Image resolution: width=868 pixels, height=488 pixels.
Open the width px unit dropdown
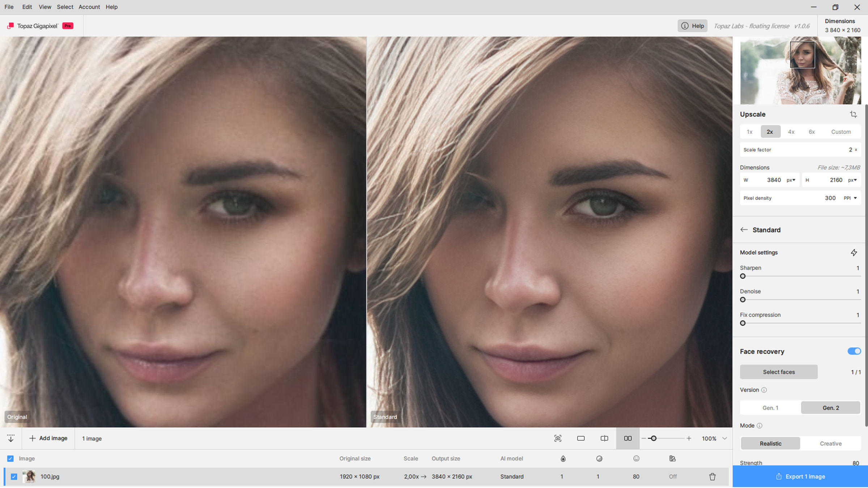click(790, 180)
